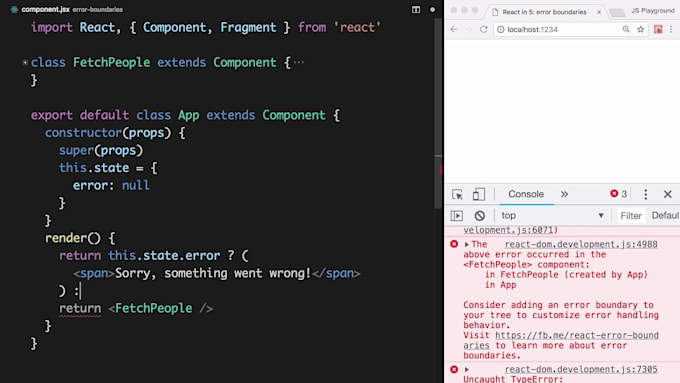Expand the folded FetchPeople class
Screen dimensions: 680x383
click(25, 62)
